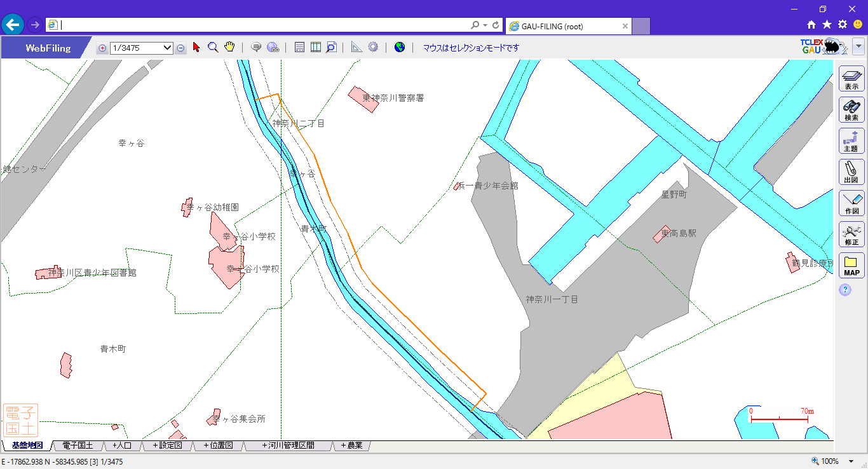The height and width of the screenshot is (469, 868).
Task: Click the plus zoom-in button
Action: (102, 48)
